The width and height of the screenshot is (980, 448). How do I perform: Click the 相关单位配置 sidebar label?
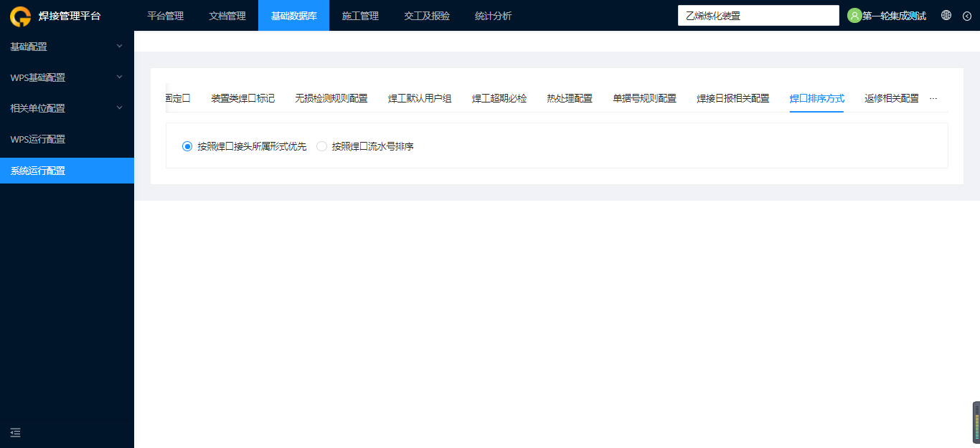[37, 108]
